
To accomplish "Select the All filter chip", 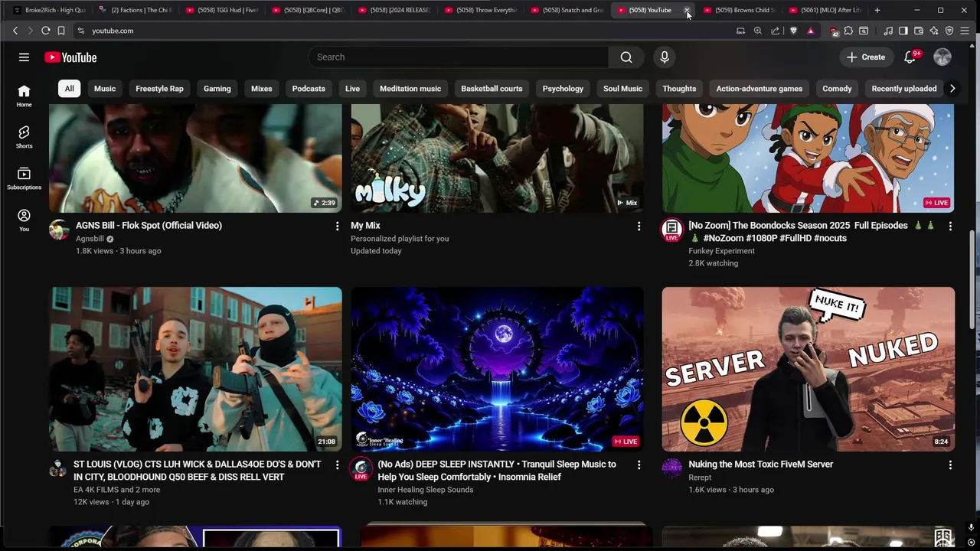I will (x=69, y=89).
